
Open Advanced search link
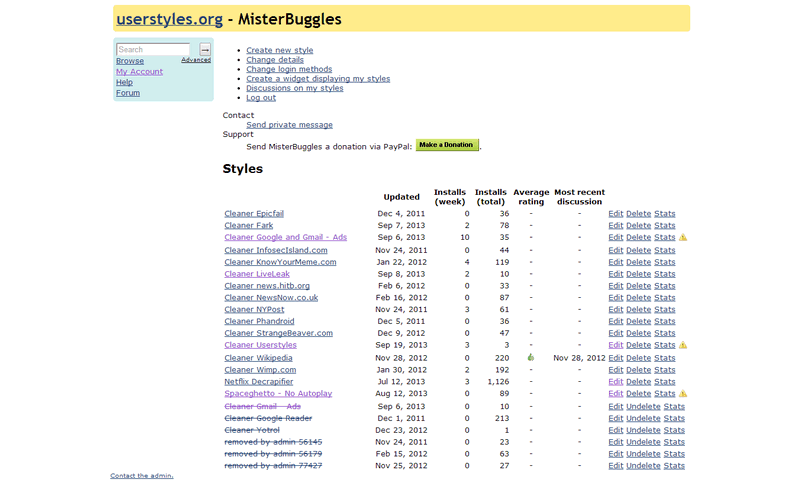point(196,60)
